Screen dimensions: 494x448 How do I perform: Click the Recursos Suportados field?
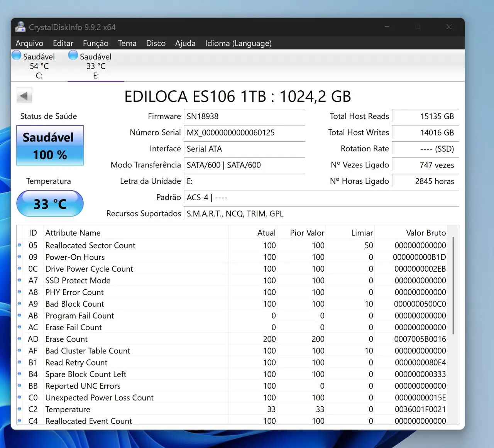point(321,214)
